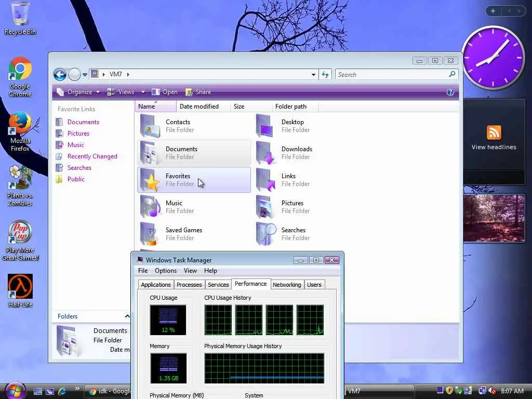532x399 pixels.
Task: Select the Contacts folder
Action: click(x=194, y=126)
